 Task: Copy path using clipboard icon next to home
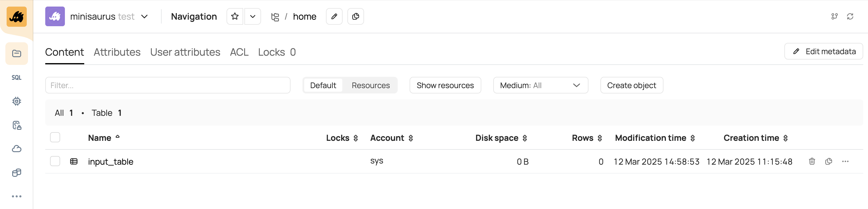355,16
